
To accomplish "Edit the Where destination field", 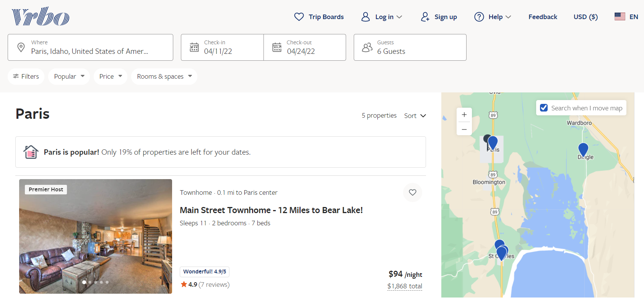I will pyautogui.click(x=90, y=47).
